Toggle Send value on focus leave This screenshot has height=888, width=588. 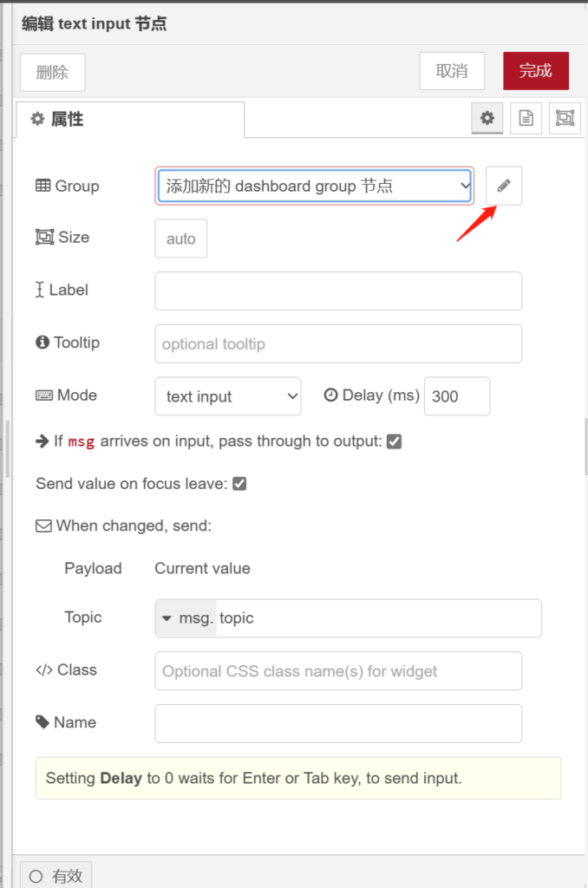click(x=239, y=484)
